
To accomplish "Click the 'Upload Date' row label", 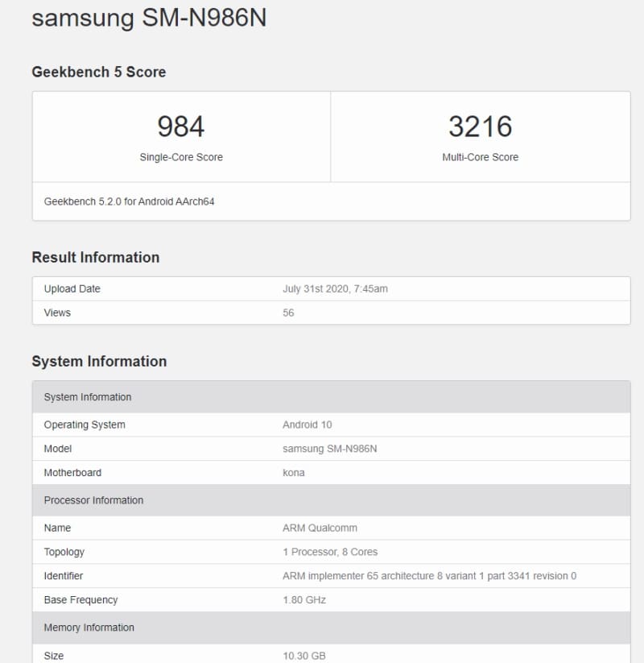I will click(72, 288).
